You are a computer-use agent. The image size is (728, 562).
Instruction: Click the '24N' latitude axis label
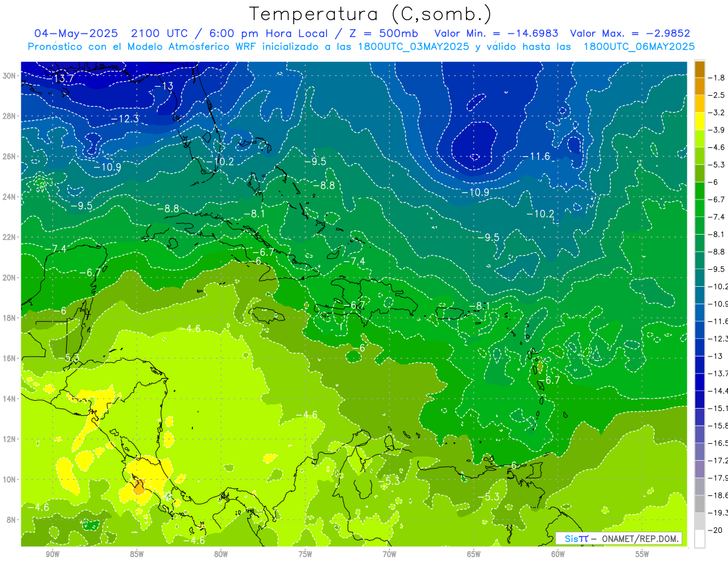[9, 196]
